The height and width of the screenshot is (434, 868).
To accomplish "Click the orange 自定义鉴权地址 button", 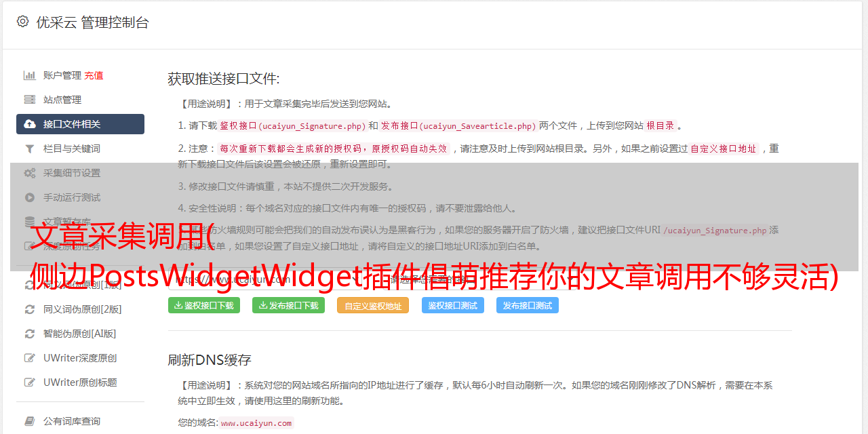I will [x=373, y=305].
